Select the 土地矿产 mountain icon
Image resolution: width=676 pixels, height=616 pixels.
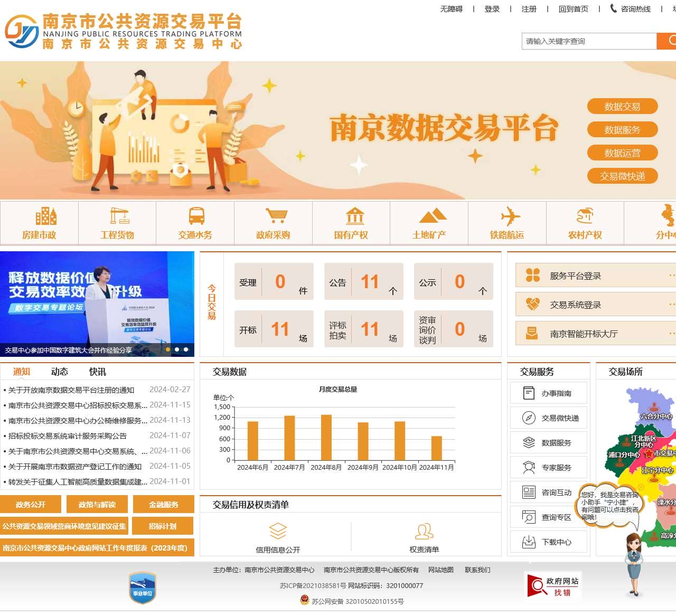click(x=433, y=216)
